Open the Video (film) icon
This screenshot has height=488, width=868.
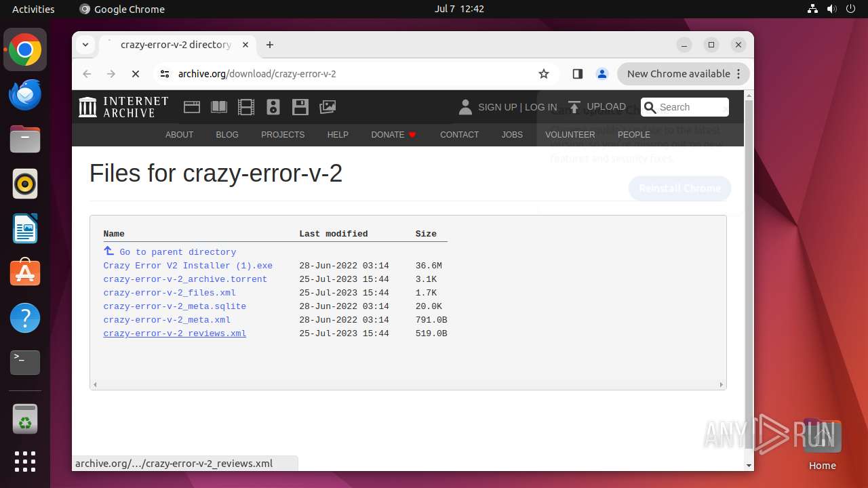246,106
